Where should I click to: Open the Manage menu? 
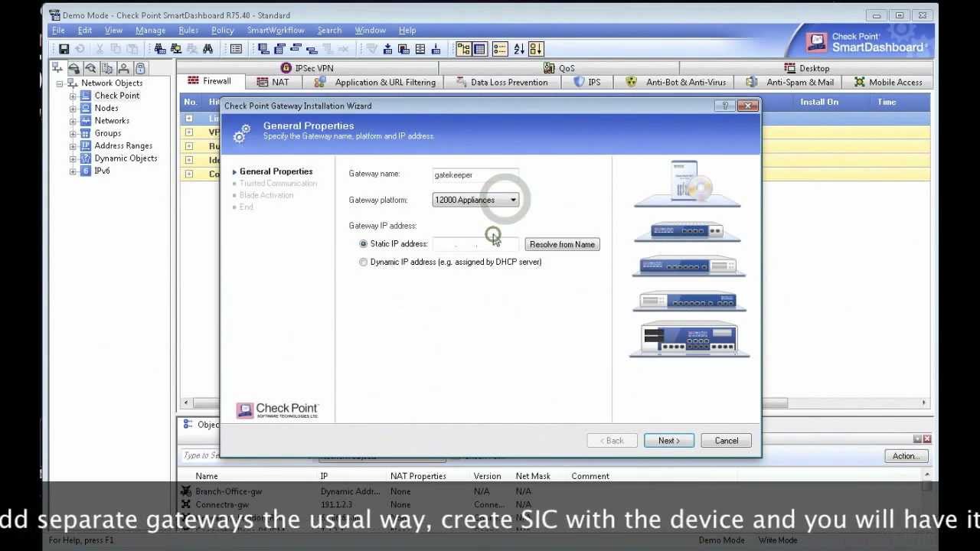coord(150,31)
